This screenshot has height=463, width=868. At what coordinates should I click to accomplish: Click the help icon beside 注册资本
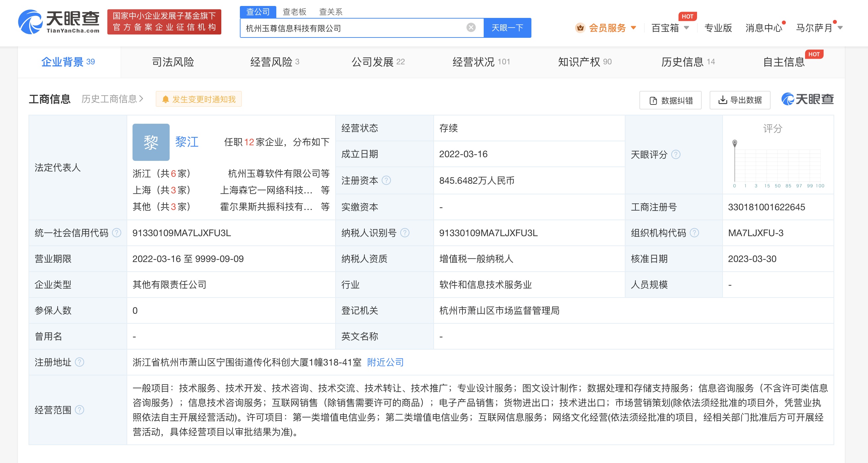386,180
